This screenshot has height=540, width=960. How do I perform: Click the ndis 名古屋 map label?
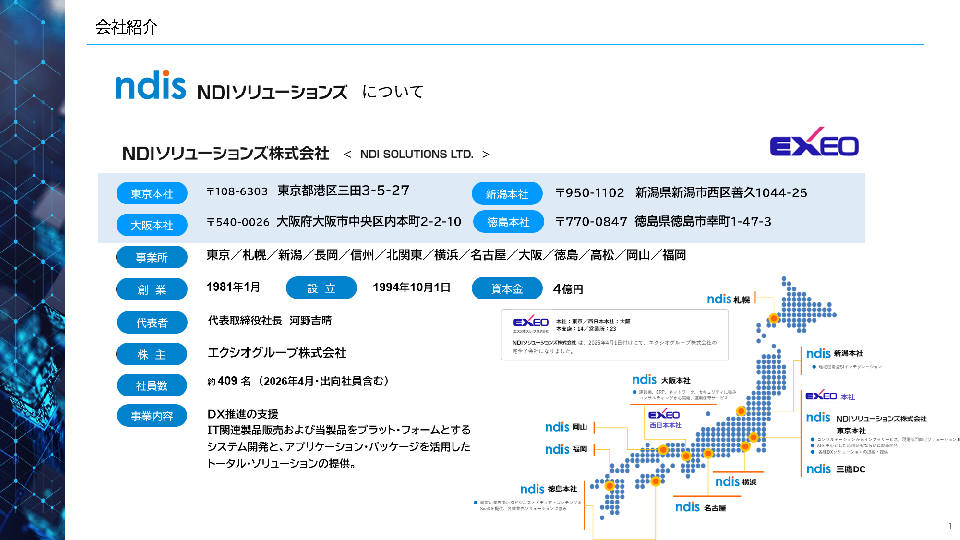click(x=700, y=507)
